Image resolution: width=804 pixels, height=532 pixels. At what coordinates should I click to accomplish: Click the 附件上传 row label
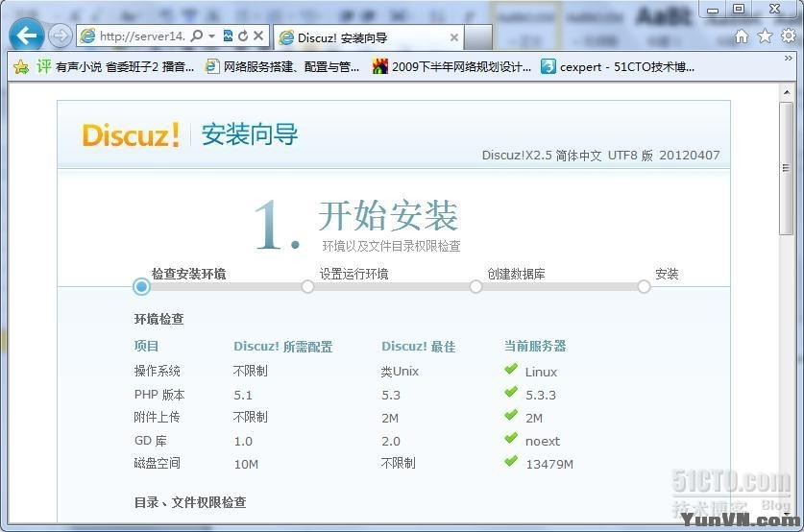click(157, 417)
